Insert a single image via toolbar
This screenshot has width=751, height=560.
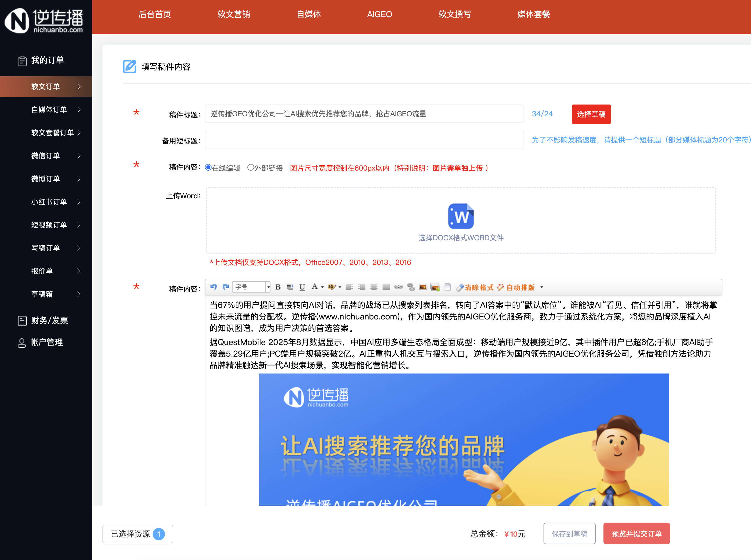click(423, 287)
